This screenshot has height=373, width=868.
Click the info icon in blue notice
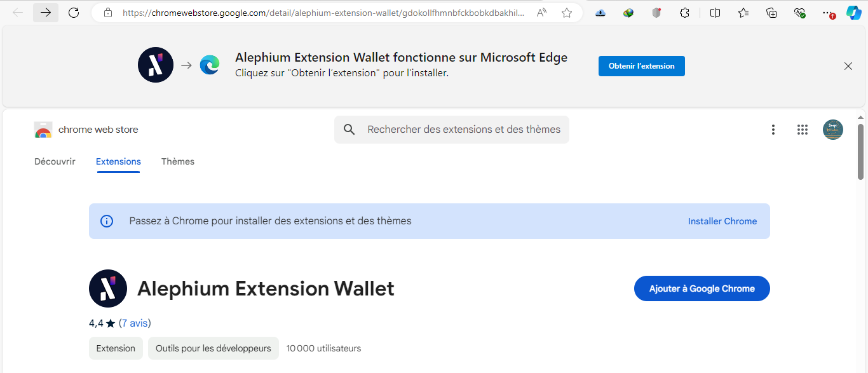[x=107, y=221]
